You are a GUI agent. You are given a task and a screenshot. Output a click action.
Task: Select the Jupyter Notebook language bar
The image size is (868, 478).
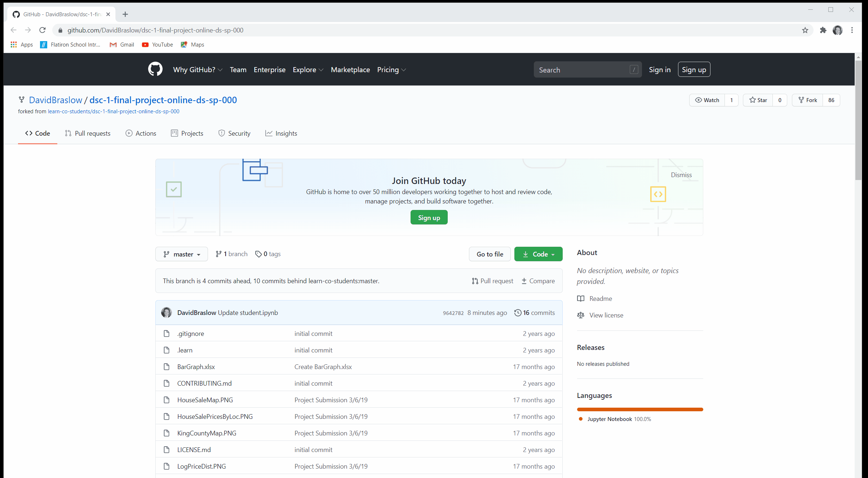tap(640, 408)
